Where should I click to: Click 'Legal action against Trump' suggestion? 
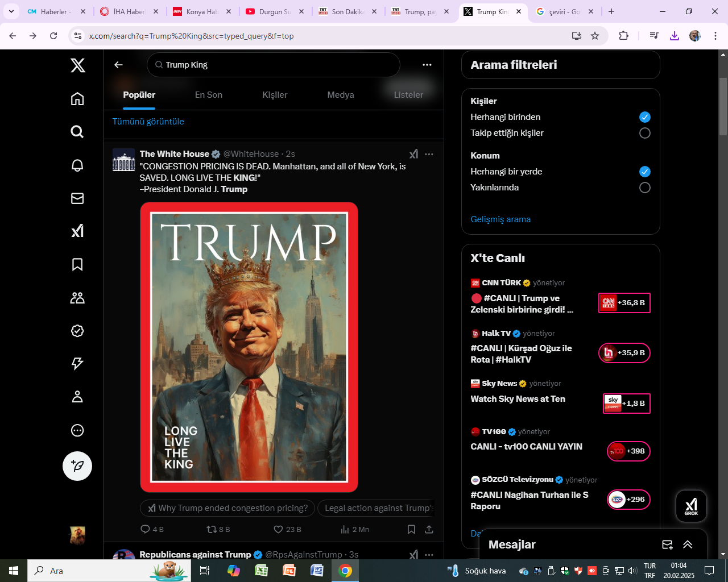[377, 508]
